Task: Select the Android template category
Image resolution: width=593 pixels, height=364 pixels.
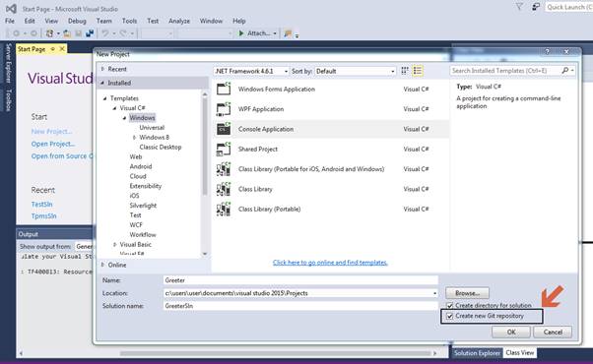Action: 141,166
